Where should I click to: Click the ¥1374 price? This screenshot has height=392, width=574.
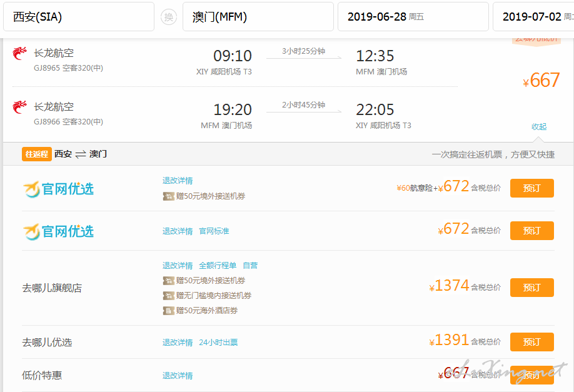pyautogui.click(x=449, y=286)
